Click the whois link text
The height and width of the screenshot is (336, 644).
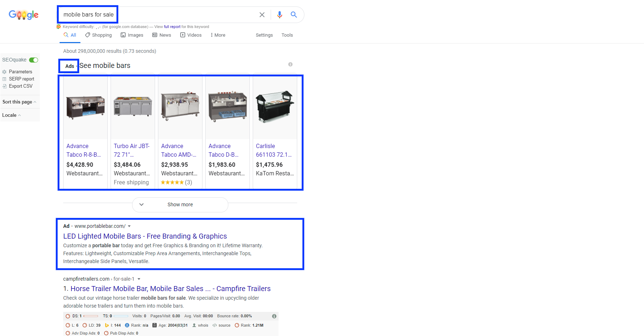(203, 325)
